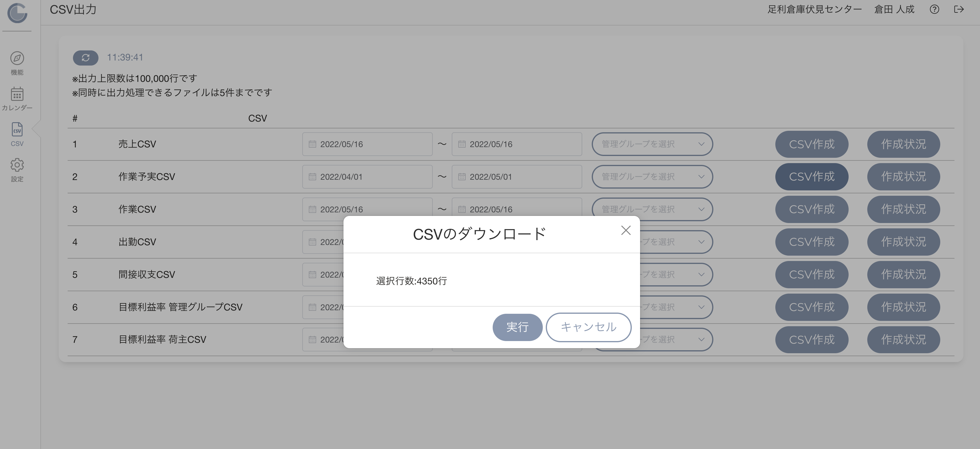
Task: Expand 管理グループを選択 dropdown for 作業CSV
Action: point(652,209)
